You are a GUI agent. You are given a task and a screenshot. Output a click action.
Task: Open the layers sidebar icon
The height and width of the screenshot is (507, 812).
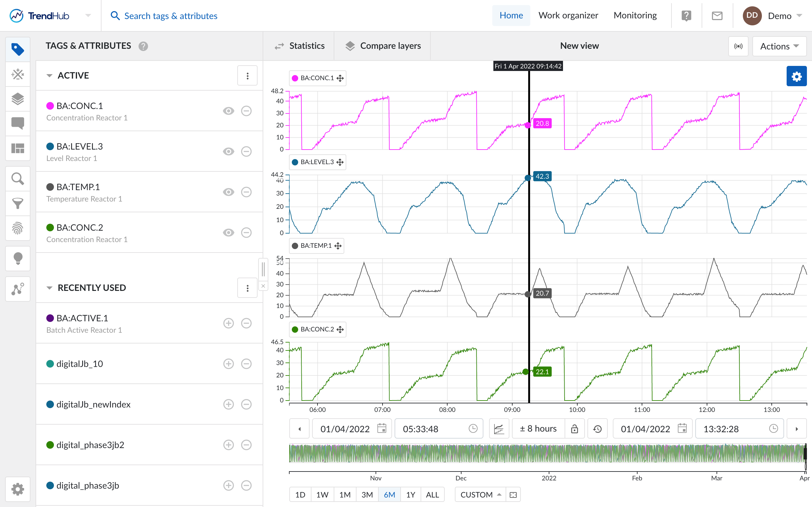18,99
